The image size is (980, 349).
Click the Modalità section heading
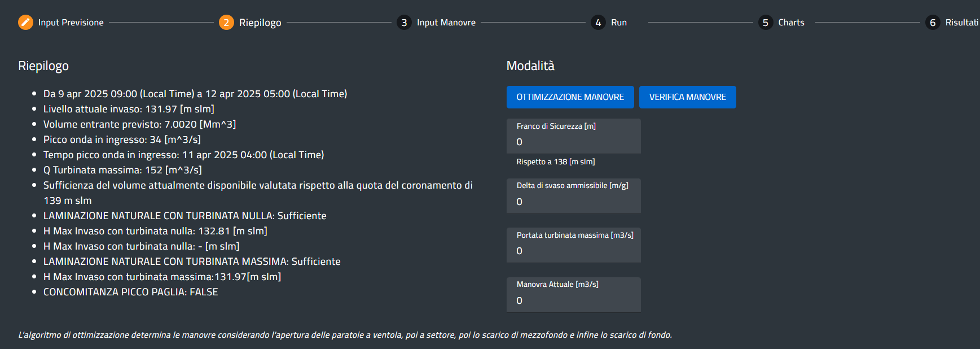[x=530, y=66]
